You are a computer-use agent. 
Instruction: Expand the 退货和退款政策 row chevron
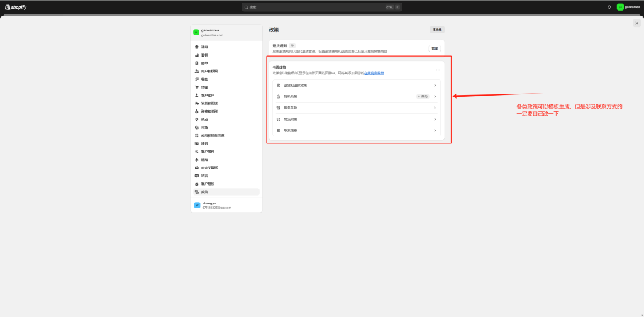point(435,85)
